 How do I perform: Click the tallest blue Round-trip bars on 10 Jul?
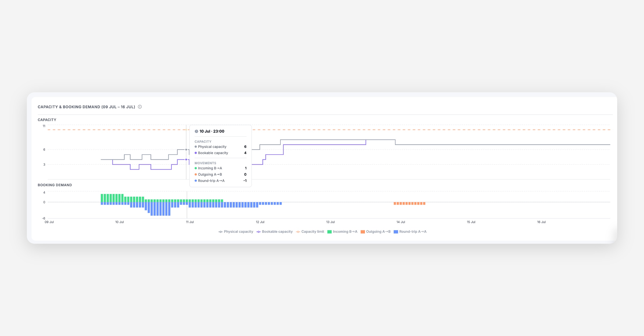160,209
